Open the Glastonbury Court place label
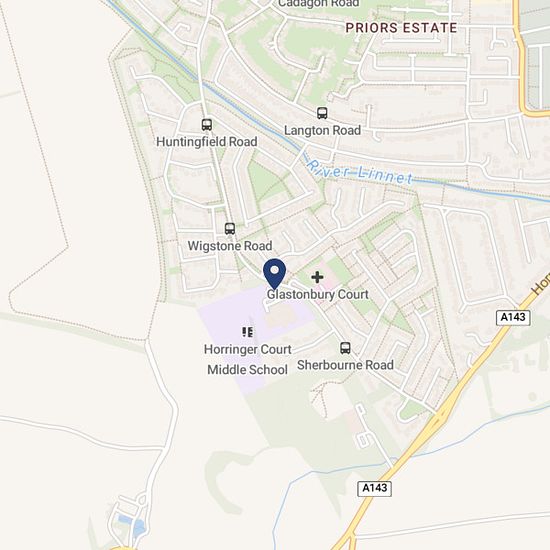Image resolution: width=550 pixels, height=550 pixels. coord(318,295)
